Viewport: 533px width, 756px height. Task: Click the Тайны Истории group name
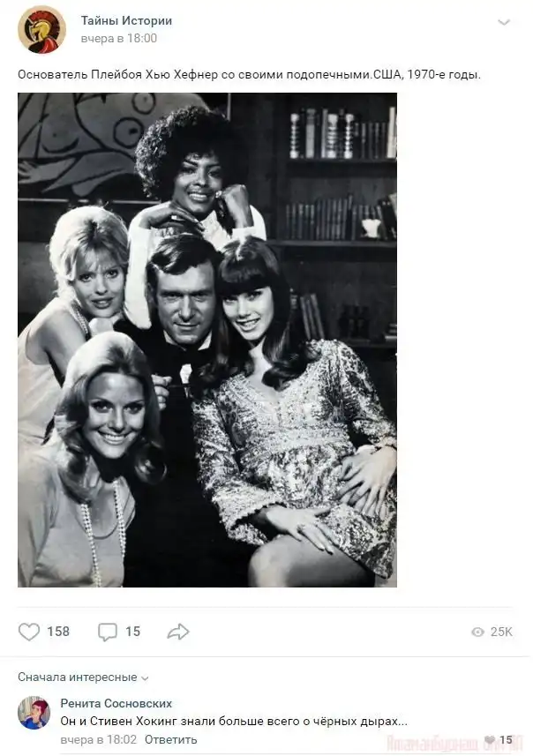(126, 20)
